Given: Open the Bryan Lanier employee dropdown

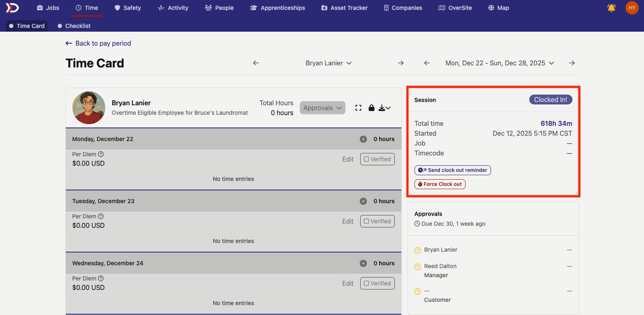Looking at the screenshot, I should (x=328, y=63).
